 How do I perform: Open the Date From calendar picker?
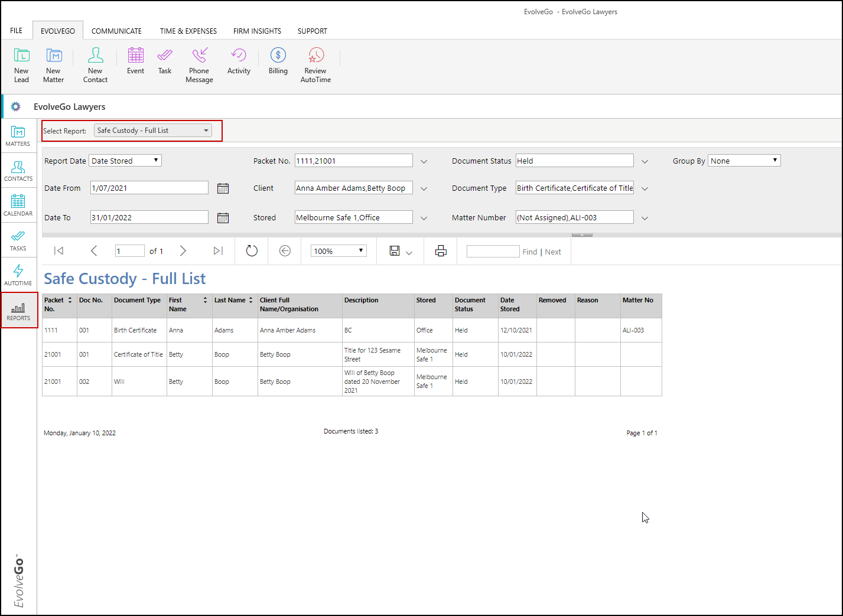(223, 188)
